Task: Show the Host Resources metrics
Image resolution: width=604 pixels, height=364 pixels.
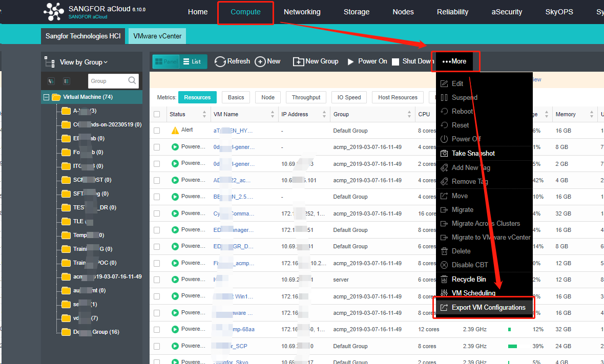Action: click(398, 97)
